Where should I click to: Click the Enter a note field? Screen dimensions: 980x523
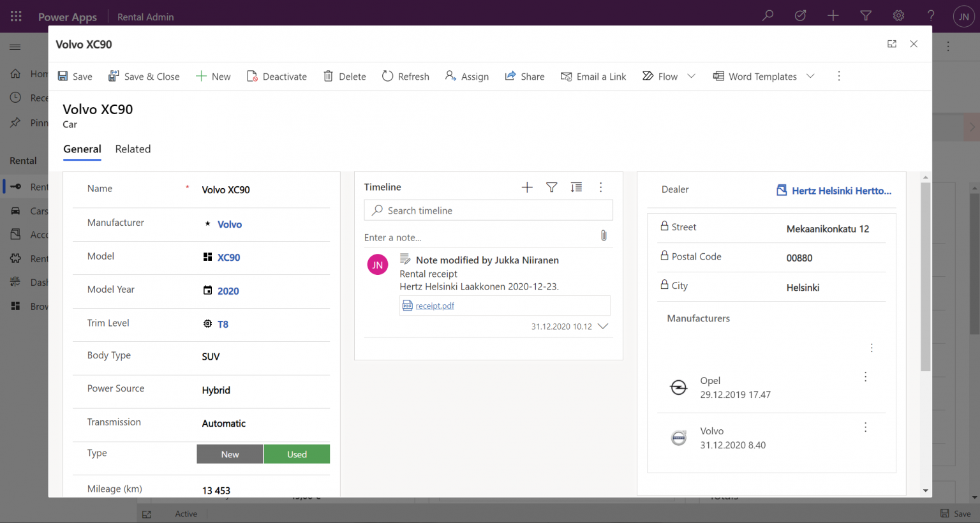coord(479,237)
